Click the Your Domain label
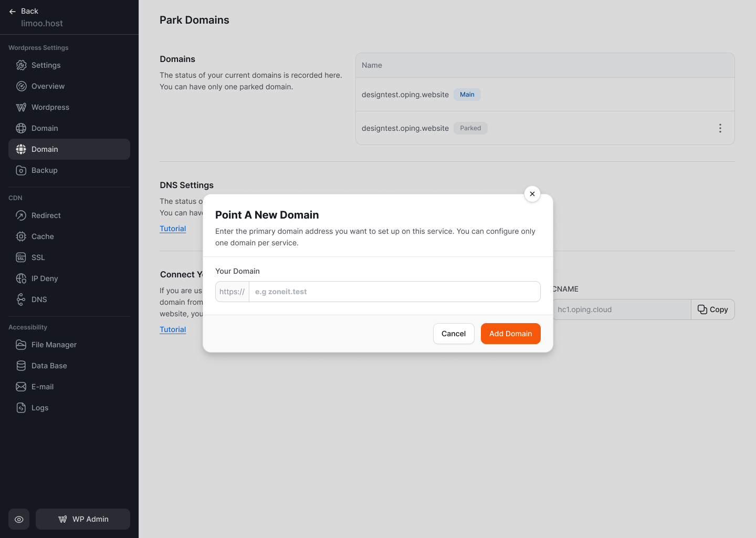The height and width of the screenshot is (538, 756). 237,271
